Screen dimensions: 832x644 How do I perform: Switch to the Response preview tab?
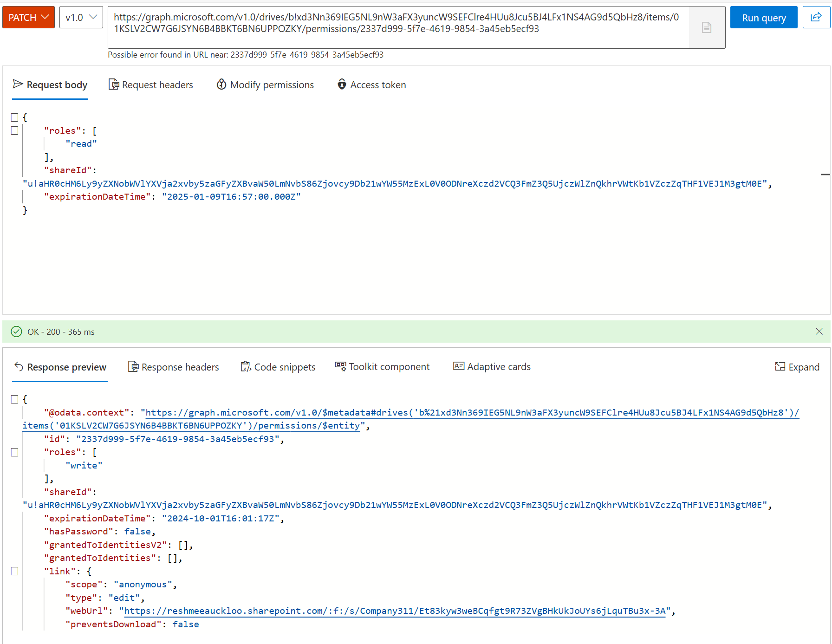tap(60, 367)
